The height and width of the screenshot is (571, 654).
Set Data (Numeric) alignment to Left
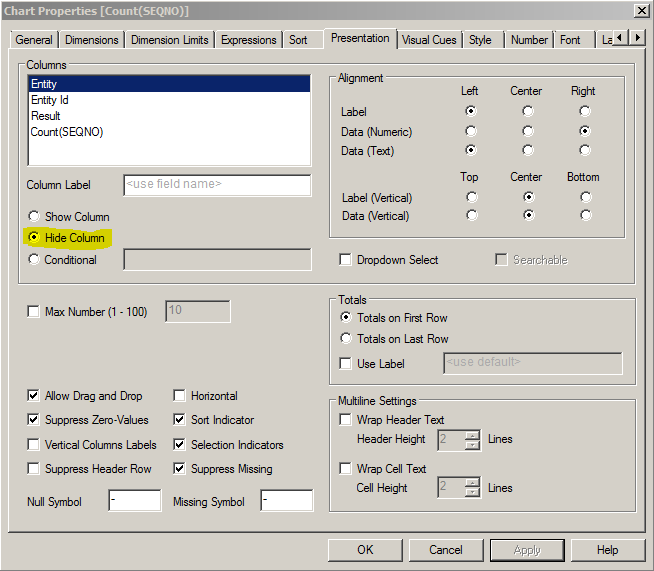point(471,131)
